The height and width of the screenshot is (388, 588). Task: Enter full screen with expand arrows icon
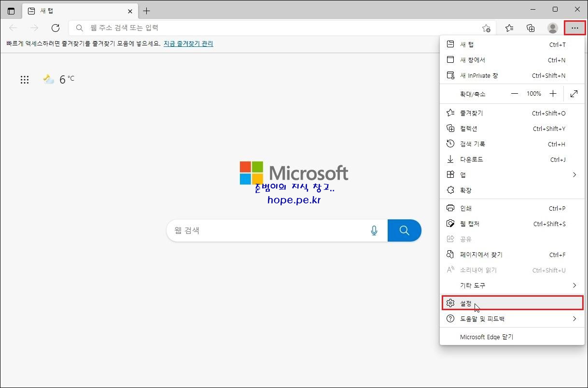point(574,94)
